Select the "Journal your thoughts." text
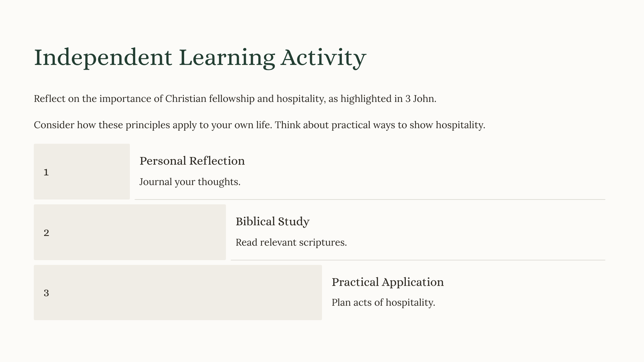 coord(190,182)
